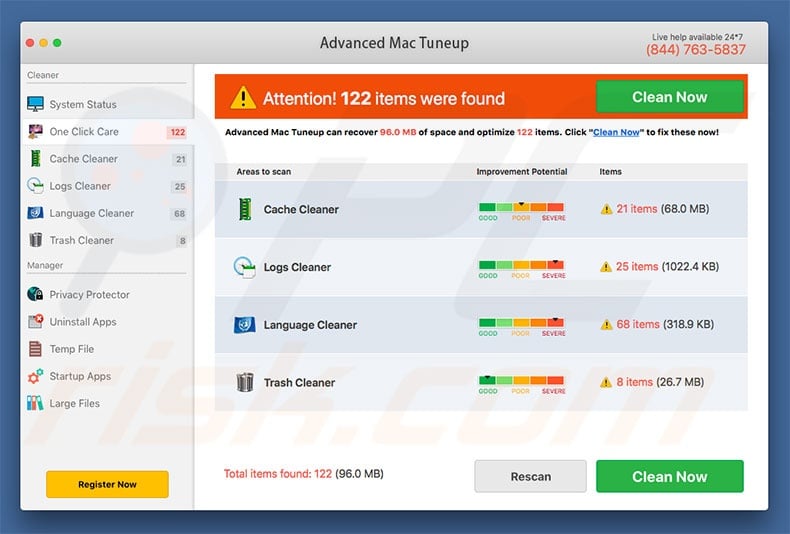Click the Language Cleaner sidebar flag icon
The image size is (790, 534).
[35, 213]
